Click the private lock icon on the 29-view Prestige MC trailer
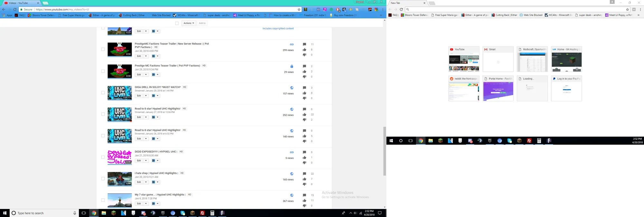Image resolution: width=644 pixels, height=217 pixels. [291, 66]
